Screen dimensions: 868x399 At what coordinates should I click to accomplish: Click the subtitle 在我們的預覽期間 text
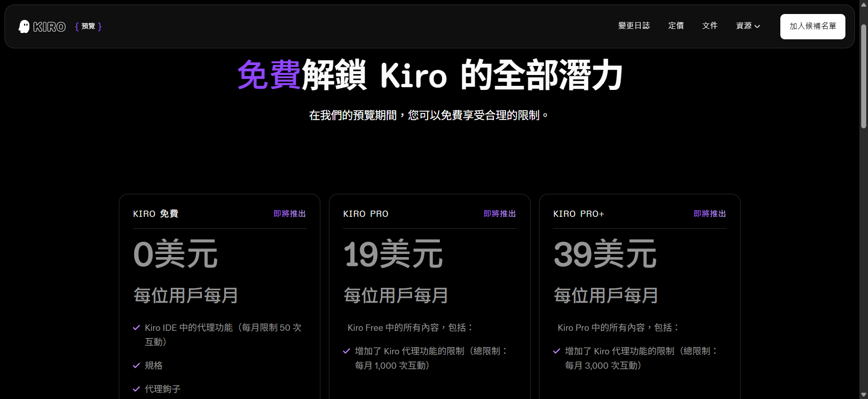click(x=428, y=115)
